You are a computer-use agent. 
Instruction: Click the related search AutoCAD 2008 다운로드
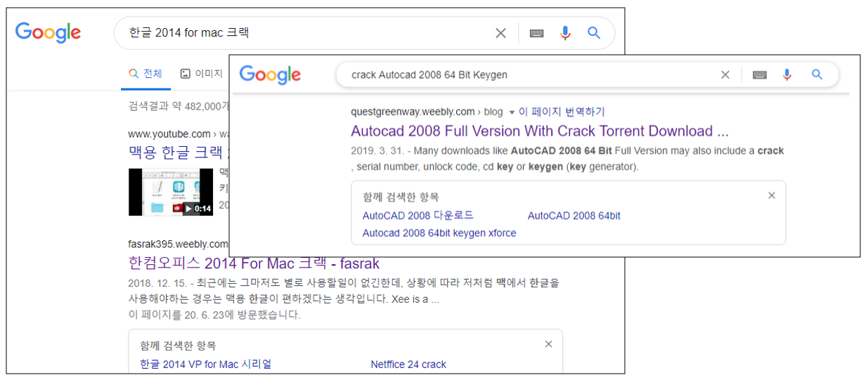[418, 216]
